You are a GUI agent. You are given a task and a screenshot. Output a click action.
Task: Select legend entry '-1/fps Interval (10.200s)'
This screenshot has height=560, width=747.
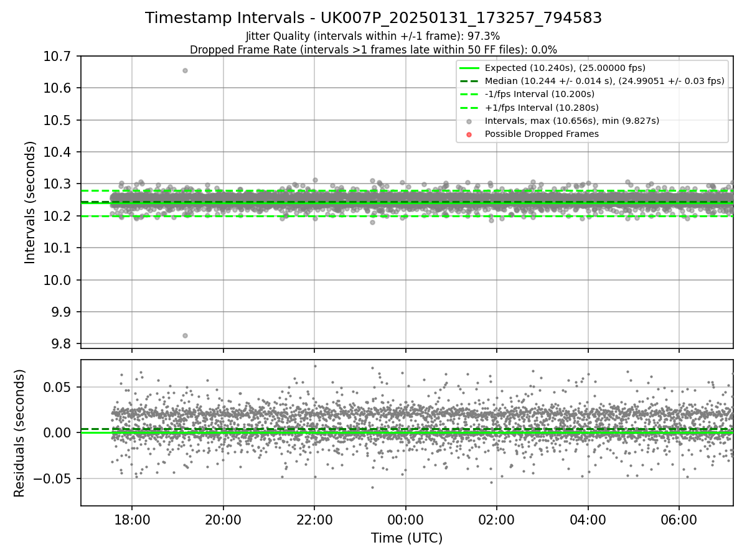540,94
